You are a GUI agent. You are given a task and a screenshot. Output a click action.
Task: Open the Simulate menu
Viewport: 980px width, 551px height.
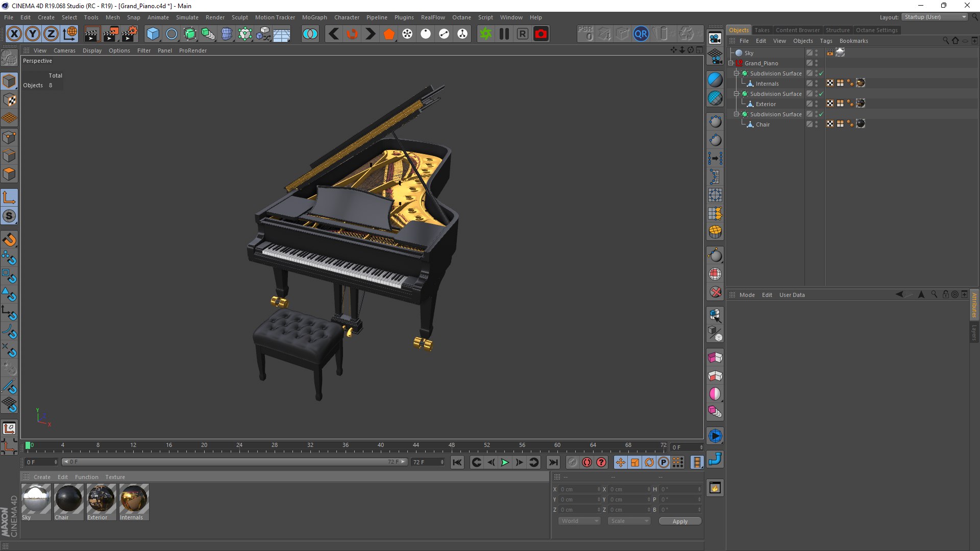[187, 17]
